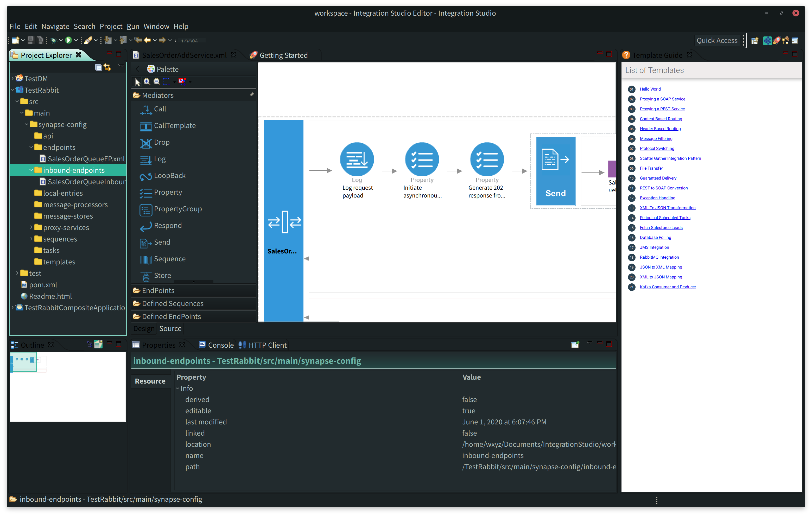This screenshot has height=516, width=812.
Task: Select the Zoom In tool above the palette
Action: pos(147,81)
